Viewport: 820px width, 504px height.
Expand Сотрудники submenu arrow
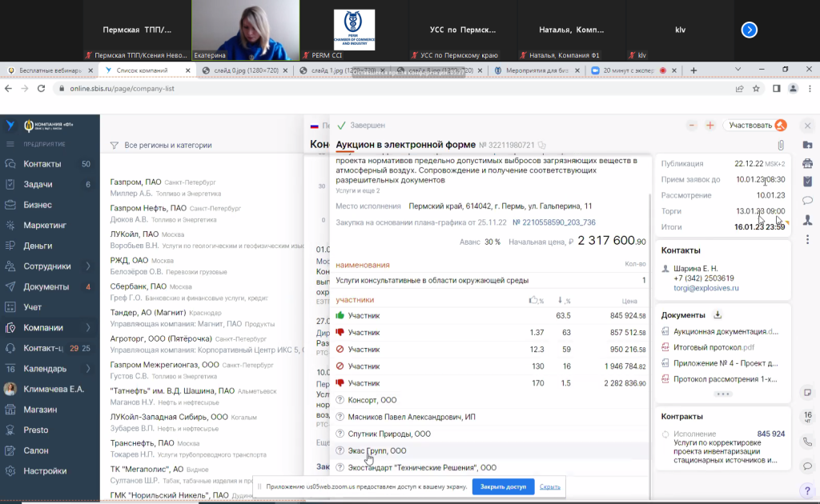click(x=88, y=266)
